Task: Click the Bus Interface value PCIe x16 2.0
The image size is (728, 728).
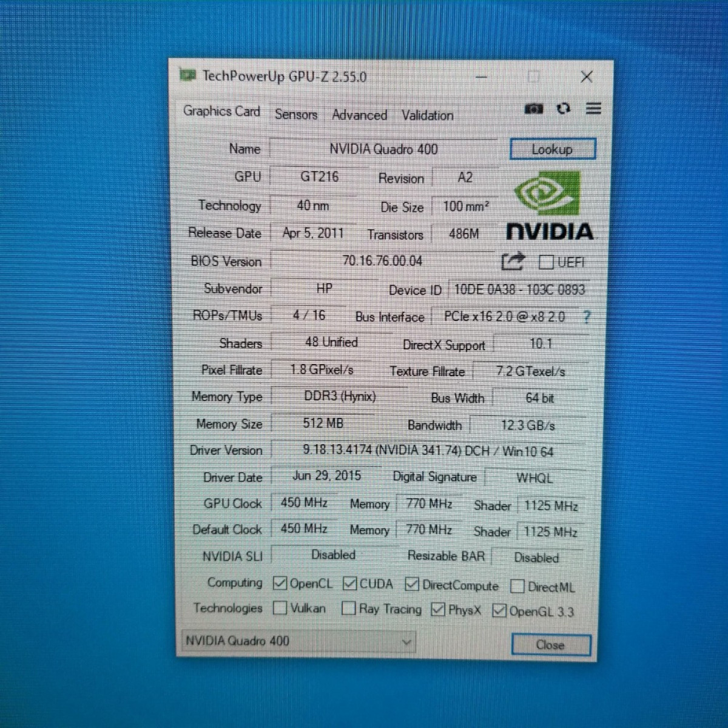Action: pyautogui.click(x=504, y=317)
